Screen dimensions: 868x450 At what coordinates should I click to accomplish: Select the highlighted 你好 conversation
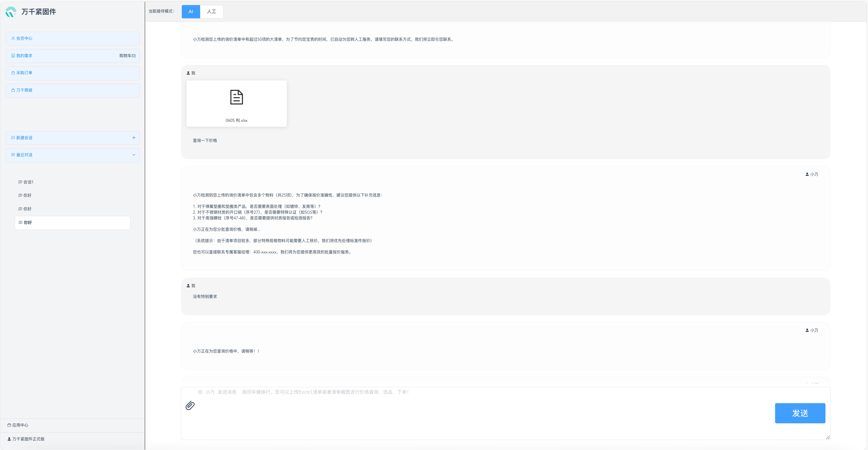point(28,223)
